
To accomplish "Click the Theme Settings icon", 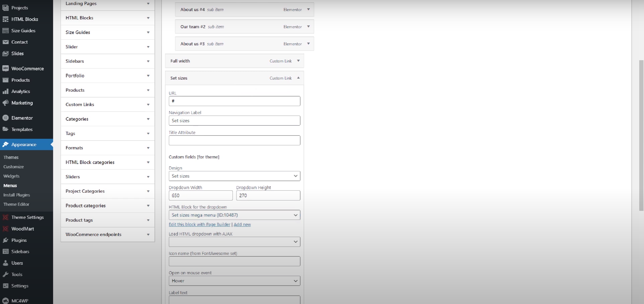I will click(5, 217).
